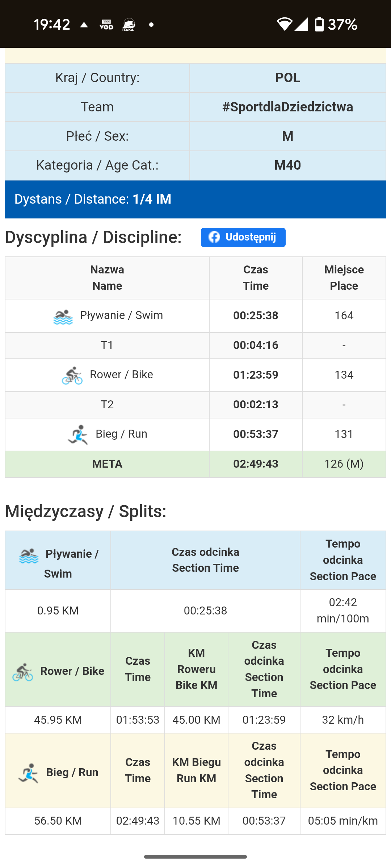Tap the runner icon in the Bieg / Run row
This screenshot has width=391, height=868.
78,434
